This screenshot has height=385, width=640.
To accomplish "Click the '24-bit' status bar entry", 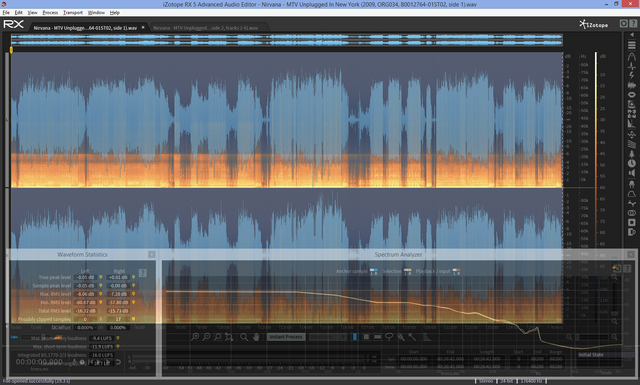I will [507, 381].
